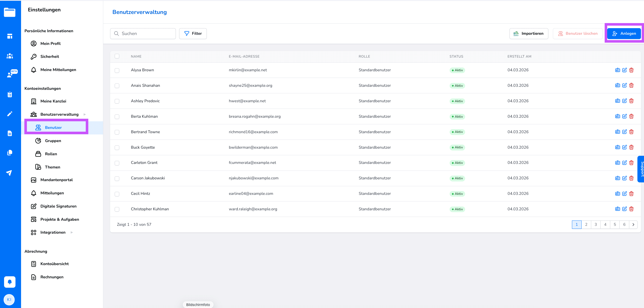
Task: Open the paper plane sidebar icon
Action: 9,173
